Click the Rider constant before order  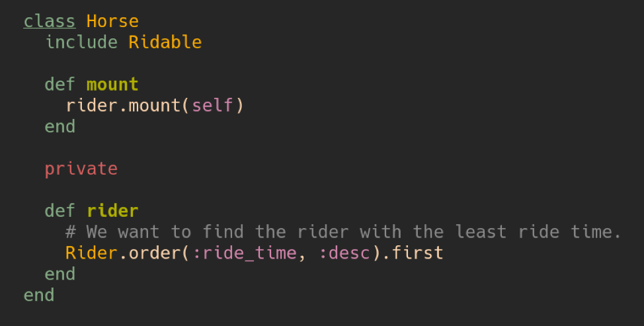click(92, 253)
